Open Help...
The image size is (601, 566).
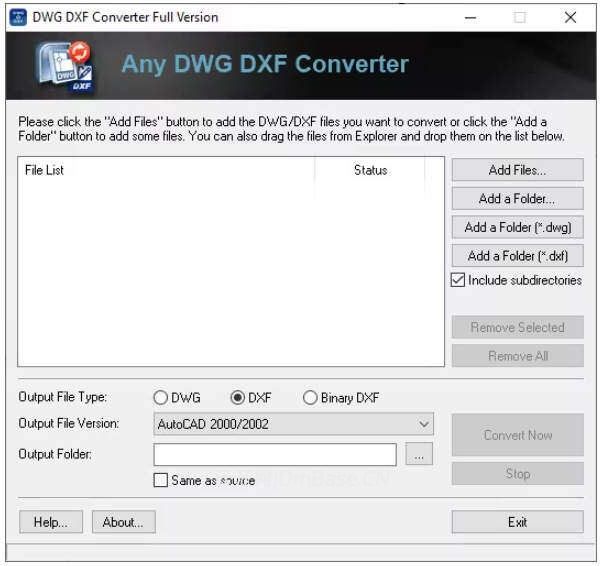tap(51, 522)
